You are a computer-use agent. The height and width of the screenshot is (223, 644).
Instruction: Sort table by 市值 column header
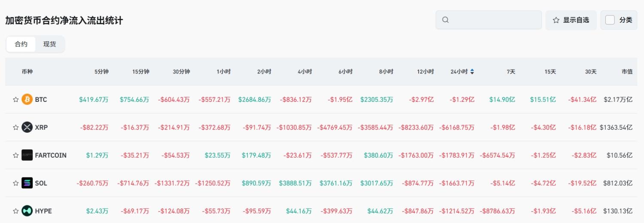coord(627,72)
